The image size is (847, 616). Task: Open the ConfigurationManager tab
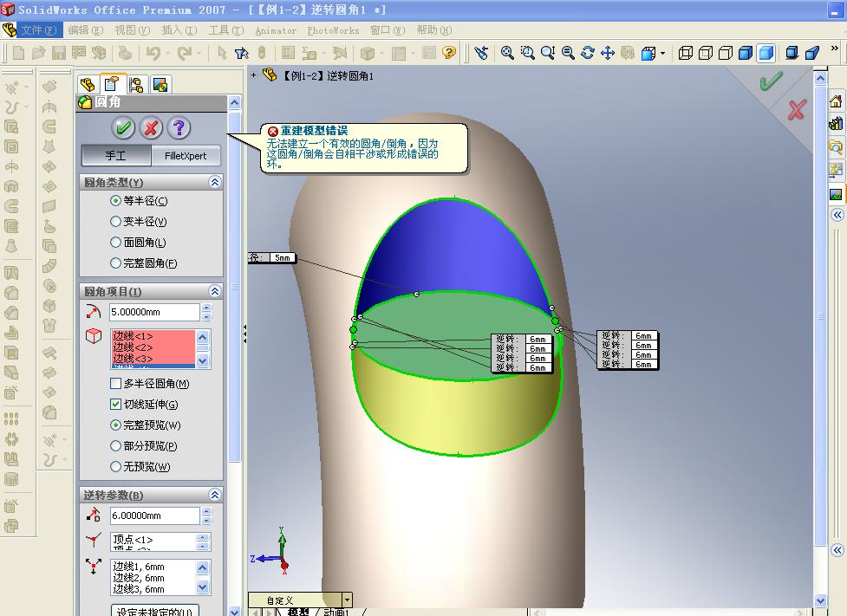[x=136, y=84]
